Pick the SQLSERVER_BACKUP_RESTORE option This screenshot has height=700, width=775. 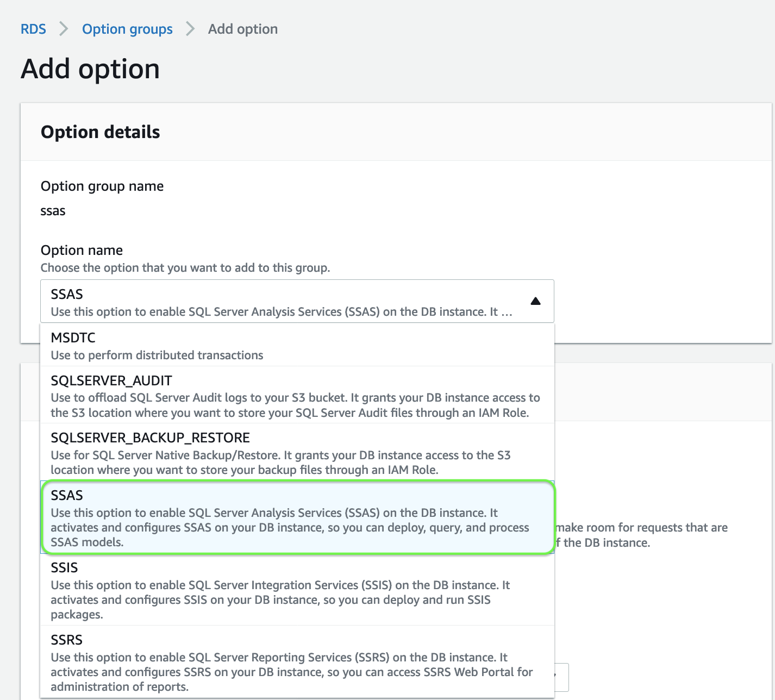[x=297, y=453]
